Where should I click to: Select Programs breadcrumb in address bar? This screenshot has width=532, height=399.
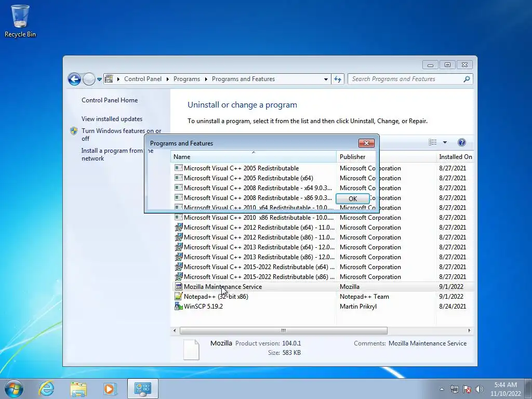tap(187, 79)
